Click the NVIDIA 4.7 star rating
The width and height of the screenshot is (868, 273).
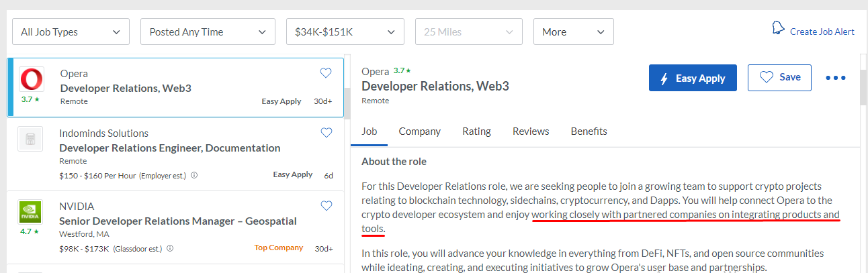point(30,231)
